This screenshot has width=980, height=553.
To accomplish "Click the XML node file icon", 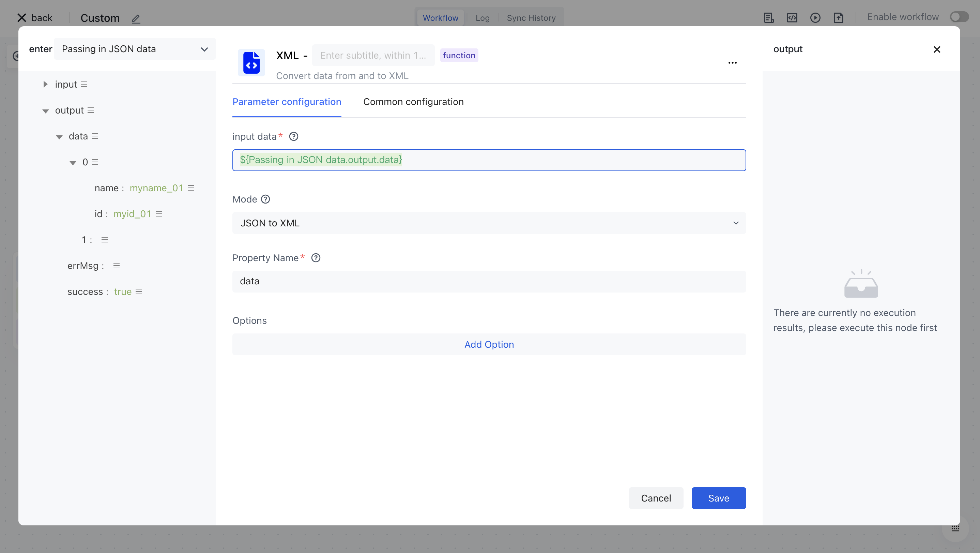I will (251, 62).
